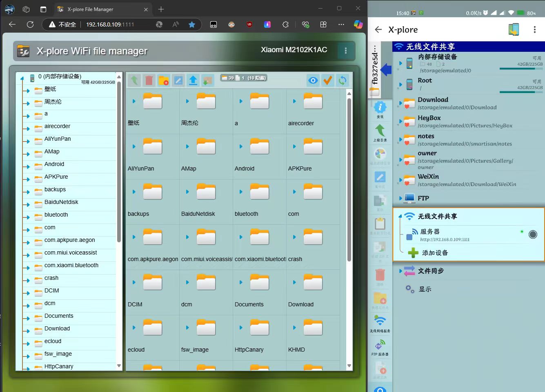545x392 pixels.
Task: Click the browser refresh button
Action: (30, 24)
